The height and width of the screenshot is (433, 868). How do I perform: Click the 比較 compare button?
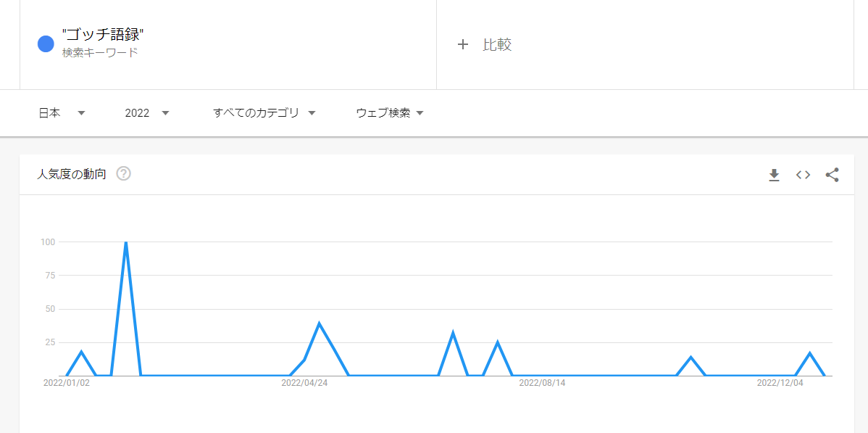coord(497,45)
